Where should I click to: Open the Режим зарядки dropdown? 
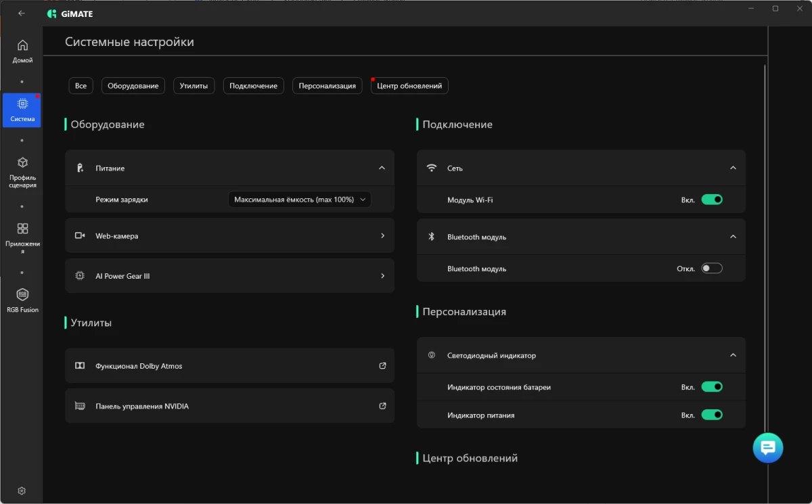(x=299, y=200)
